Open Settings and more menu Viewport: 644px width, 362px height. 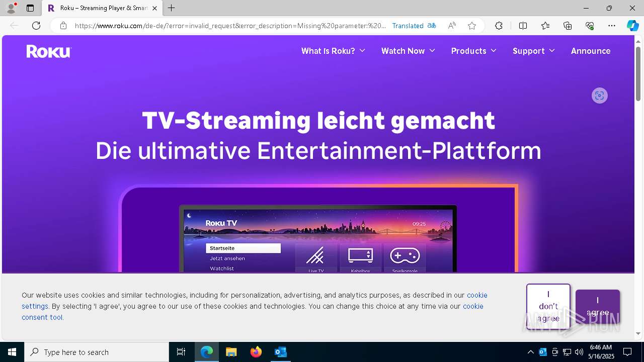click(612, 26)
